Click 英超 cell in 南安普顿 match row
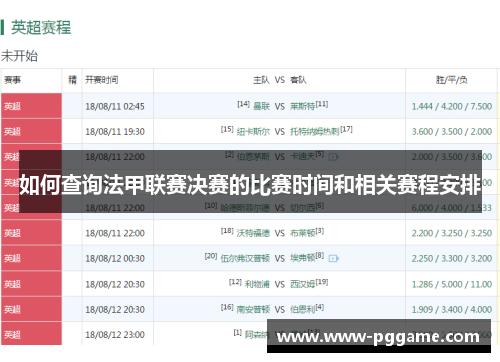Viewport: 500px width, 362px height. pyautogui.click(x=31, y=309)
